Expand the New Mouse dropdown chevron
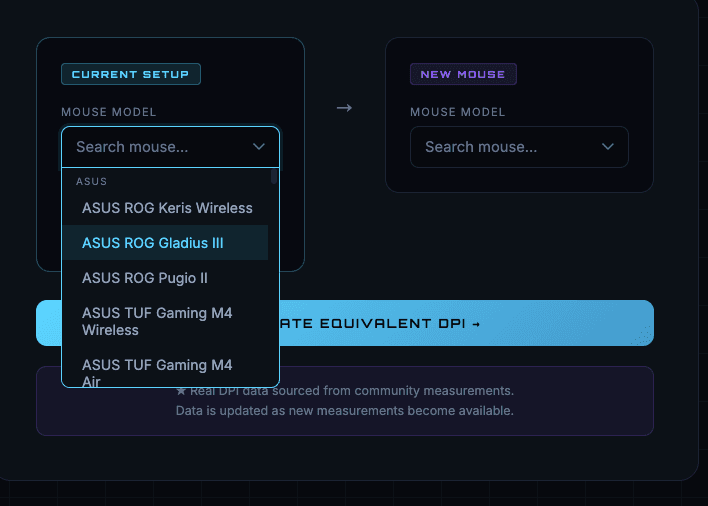 [x=608, y=147]
